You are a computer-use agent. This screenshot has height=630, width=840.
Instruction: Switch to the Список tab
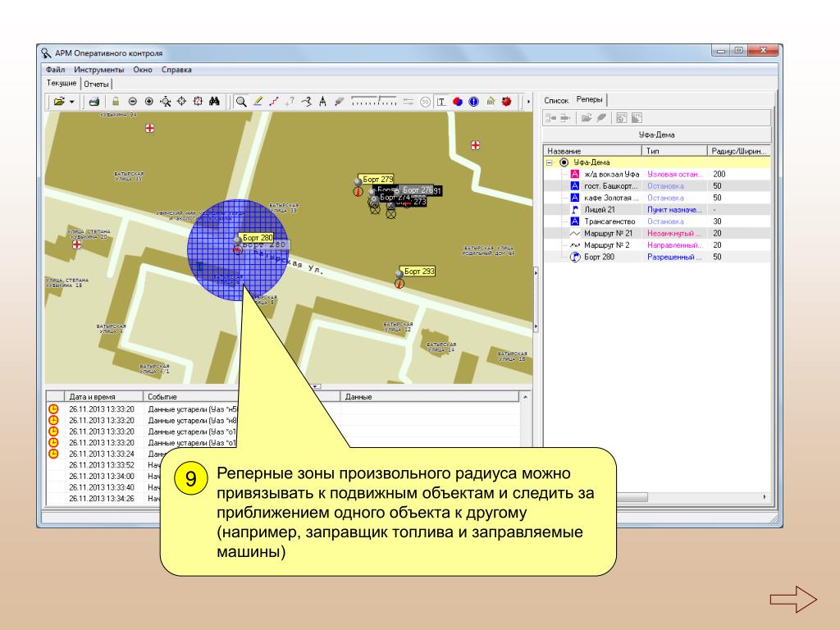[556, 100]
